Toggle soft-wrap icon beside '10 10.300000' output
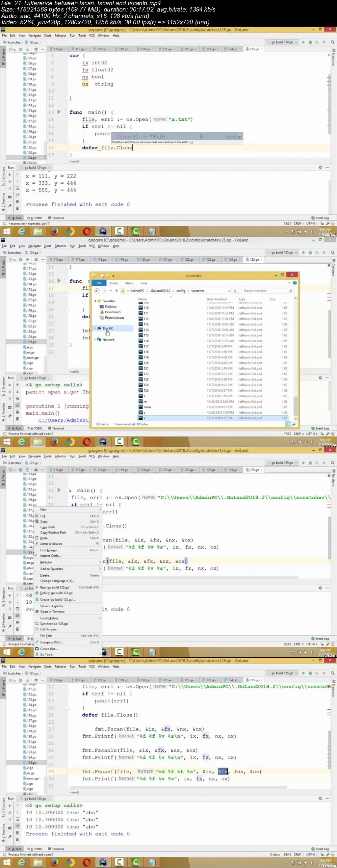Screen dimensions: 337x868 pos(17,819)
